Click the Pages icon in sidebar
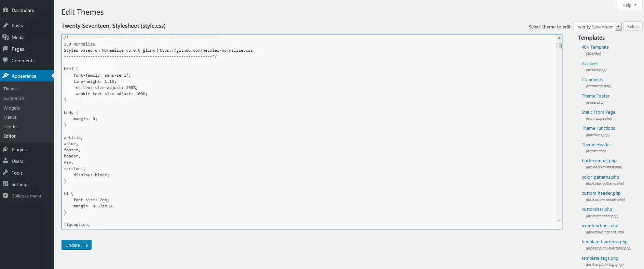Image resolution: width=644 pixels, height=269 pixels. tap(5, 49)
